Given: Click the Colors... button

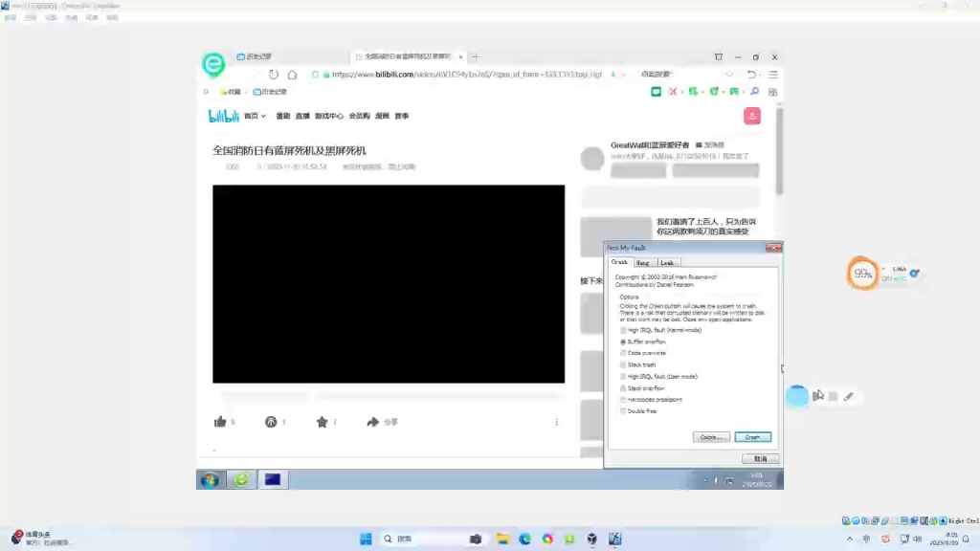Looking at the screenshot, I should point(711,437).
